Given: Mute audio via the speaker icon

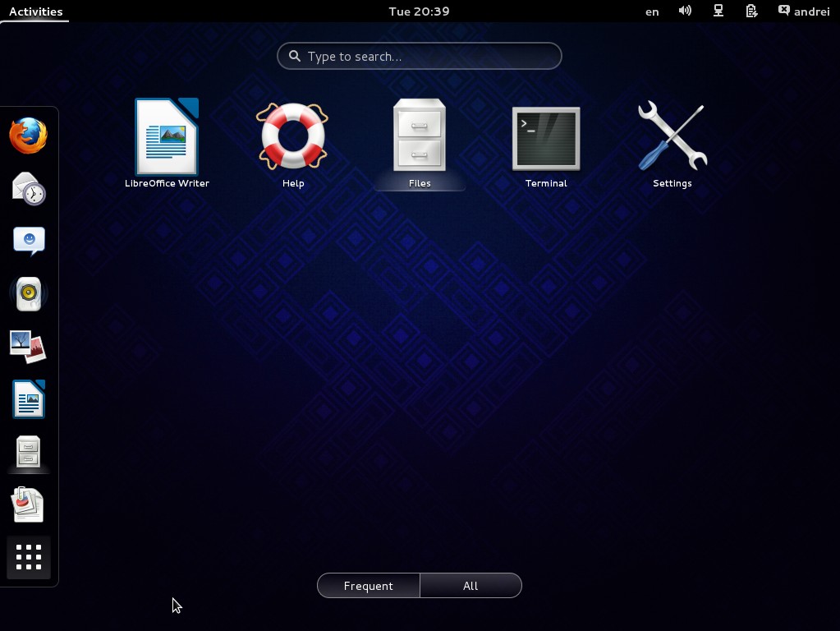Looking at the screenshot, I should (x=684, y=11).
